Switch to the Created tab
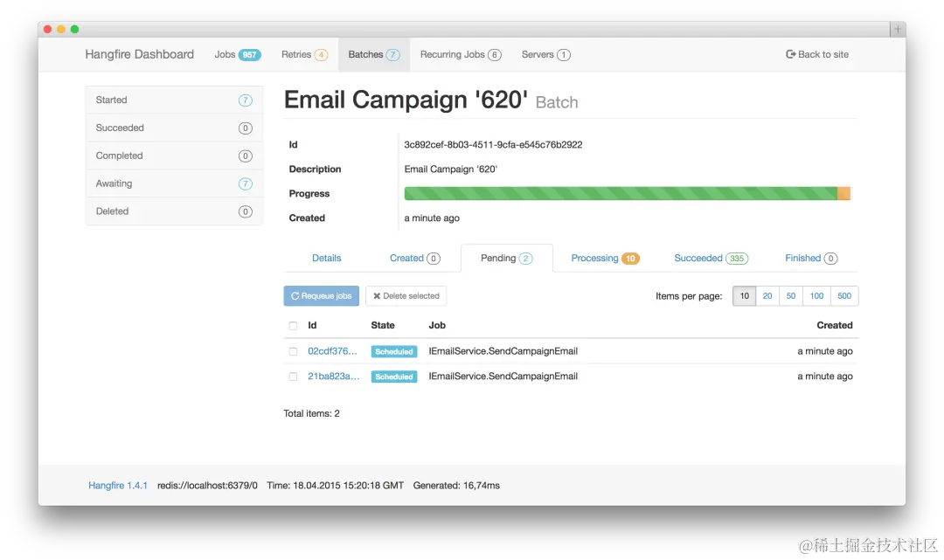944x560 pixels. point(415,258)
